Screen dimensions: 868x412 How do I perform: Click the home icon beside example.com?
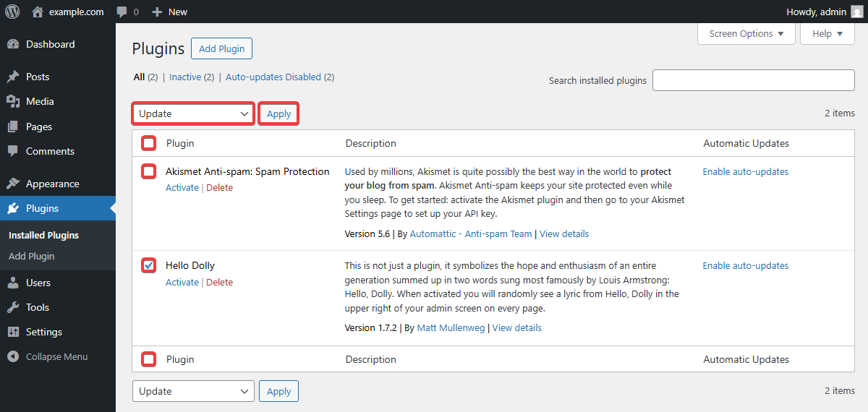(x=38, y=12)
